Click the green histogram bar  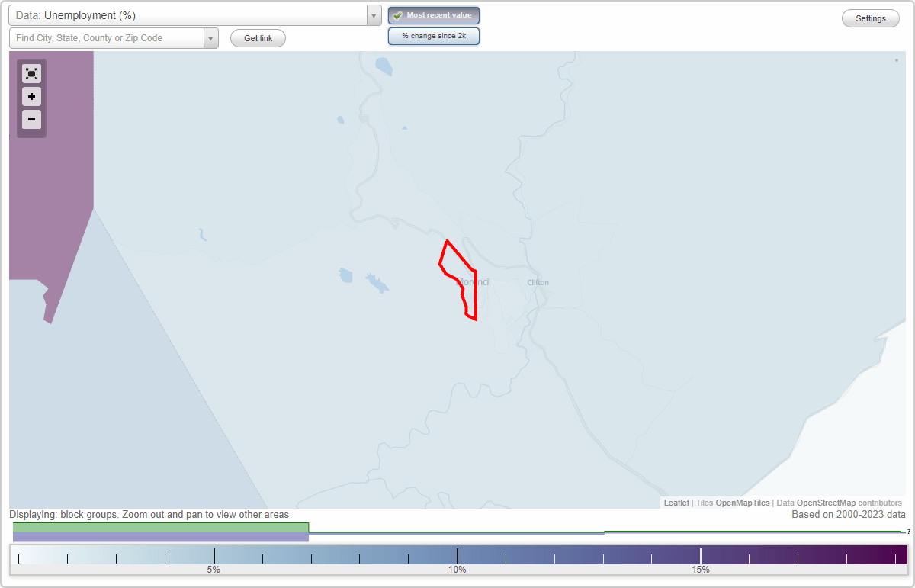[x=161, y=527]
